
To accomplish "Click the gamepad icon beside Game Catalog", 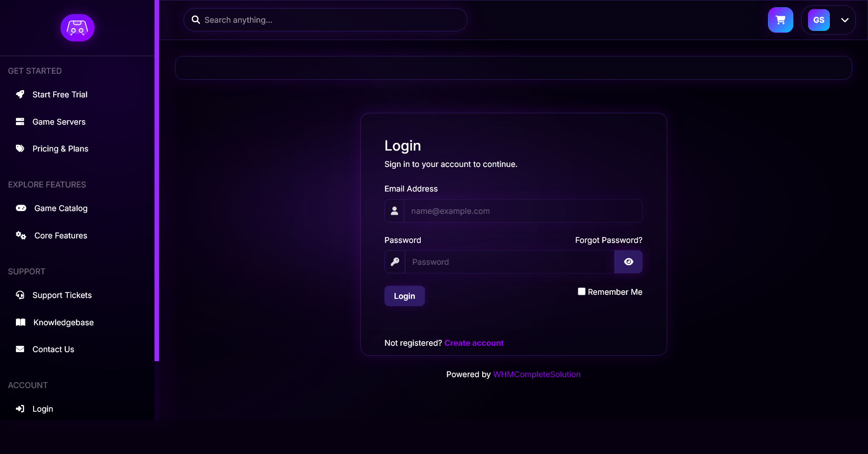I will click(x=21, y=208).
